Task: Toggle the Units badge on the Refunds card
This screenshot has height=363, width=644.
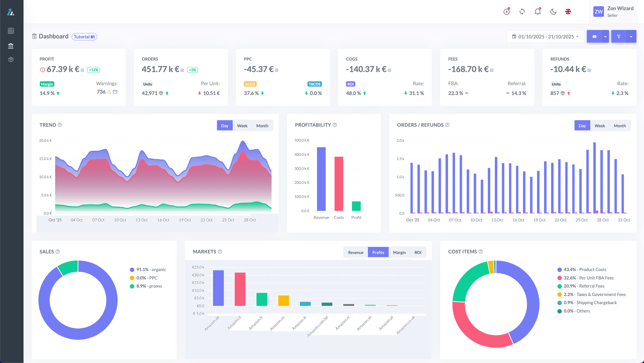Action: click(x=556, y=84)
